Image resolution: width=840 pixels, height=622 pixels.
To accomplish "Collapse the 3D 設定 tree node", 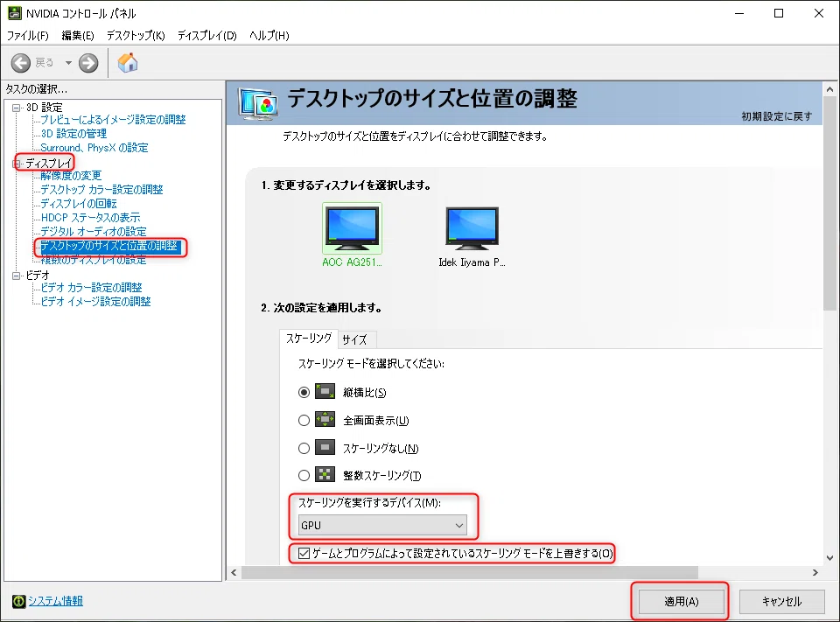I will pyautogui.click(x=17, y=108).
